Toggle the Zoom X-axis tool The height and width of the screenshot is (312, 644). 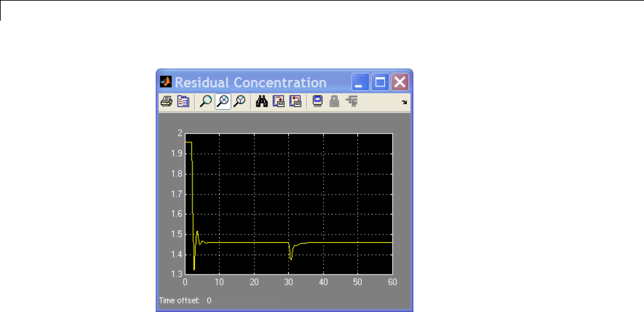[223, 101]
